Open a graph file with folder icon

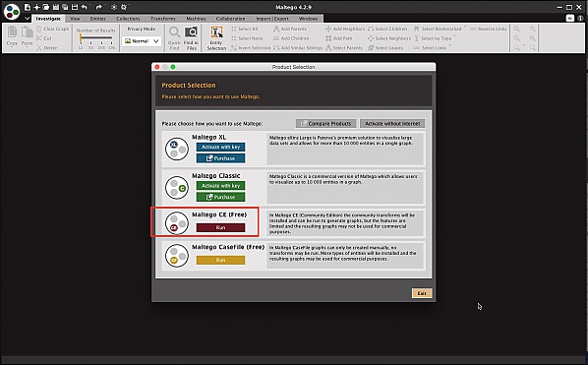point(46,7)
